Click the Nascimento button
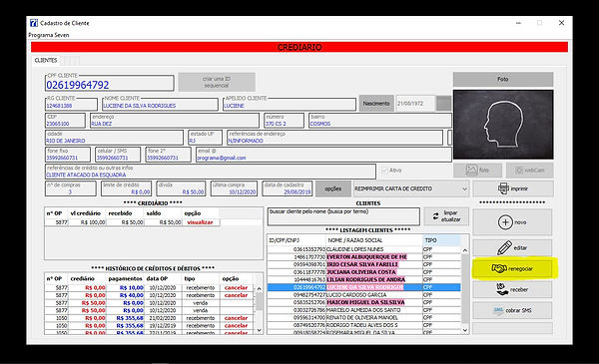Image resolution: width=599 pixels, height=364 pixels. (x=376, y=104)
